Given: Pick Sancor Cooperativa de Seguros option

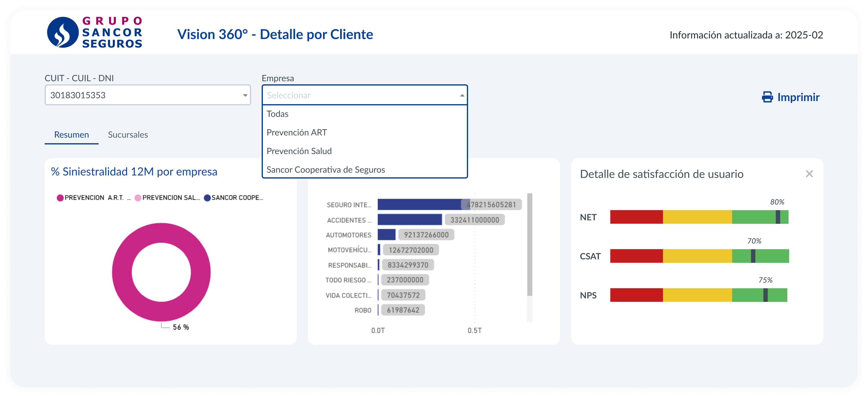Looking at the screenshot, I should (325, 170).
